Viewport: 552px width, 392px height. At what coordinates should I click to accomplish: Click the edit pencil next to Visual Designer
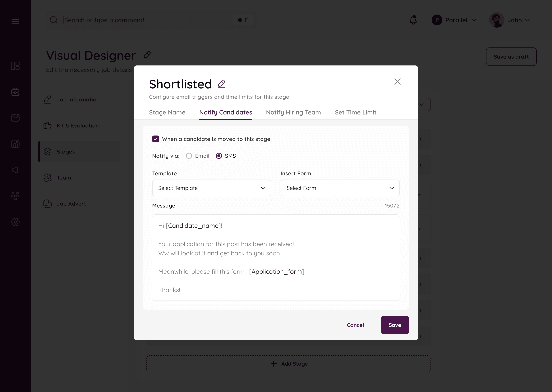147,55
